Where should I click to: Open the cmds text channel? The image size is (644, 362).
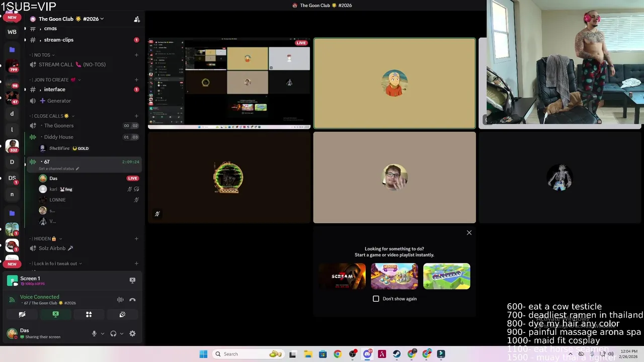coord(84,29)
